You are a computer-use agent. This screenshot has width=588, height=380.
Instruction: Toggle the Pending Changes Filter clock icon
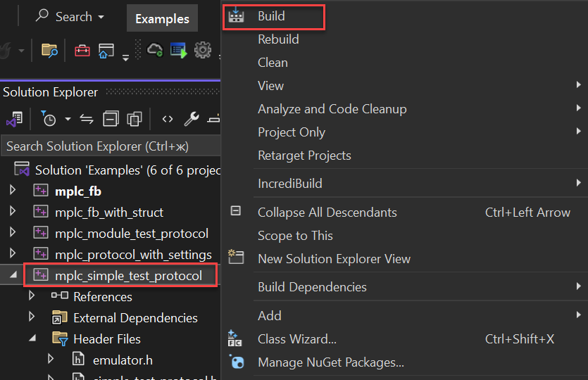point(49,119)
